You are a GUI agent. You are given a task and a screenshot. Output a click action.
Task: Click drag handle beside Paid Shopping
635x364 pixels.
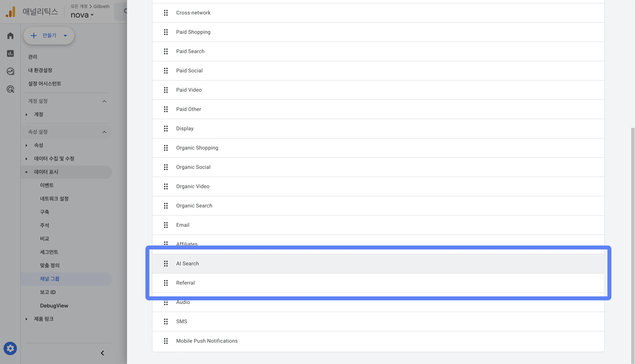166,32
